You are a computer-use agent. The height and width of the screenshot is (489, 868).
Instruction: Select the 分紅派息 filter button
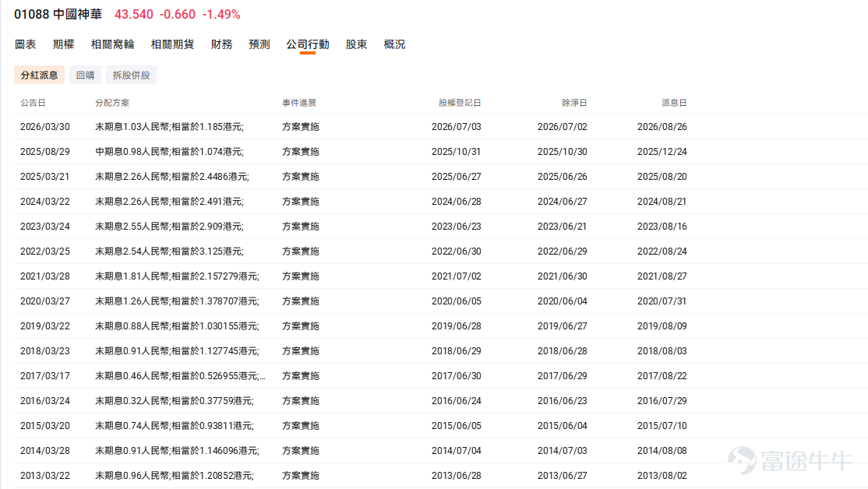coord(39,76)
